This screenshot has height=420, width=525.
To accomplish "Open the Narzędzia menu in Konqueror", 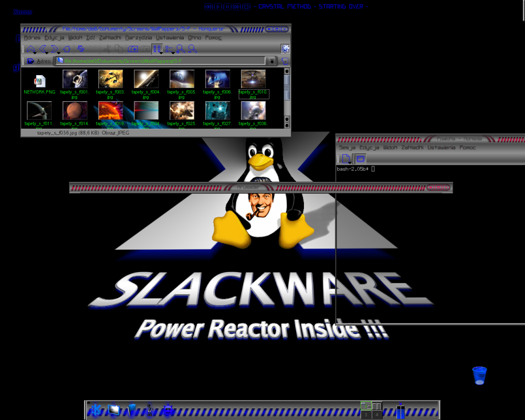I will [x=139, y=37].
